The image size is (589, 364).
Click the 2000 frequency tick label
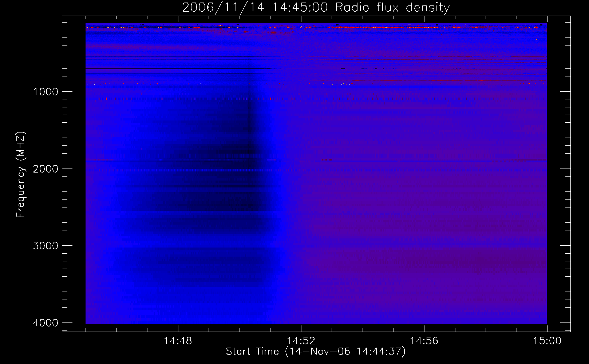46,169
